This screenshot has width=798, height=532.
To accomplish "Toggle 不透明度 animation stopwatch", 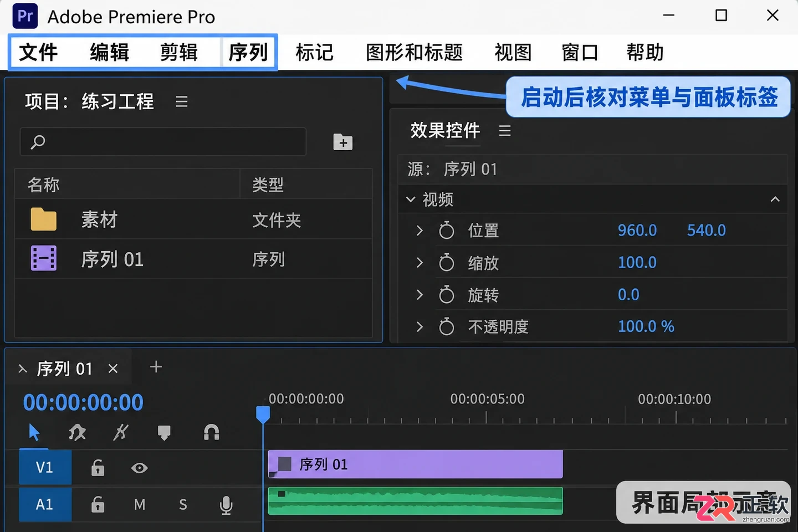I will point(447,326).
